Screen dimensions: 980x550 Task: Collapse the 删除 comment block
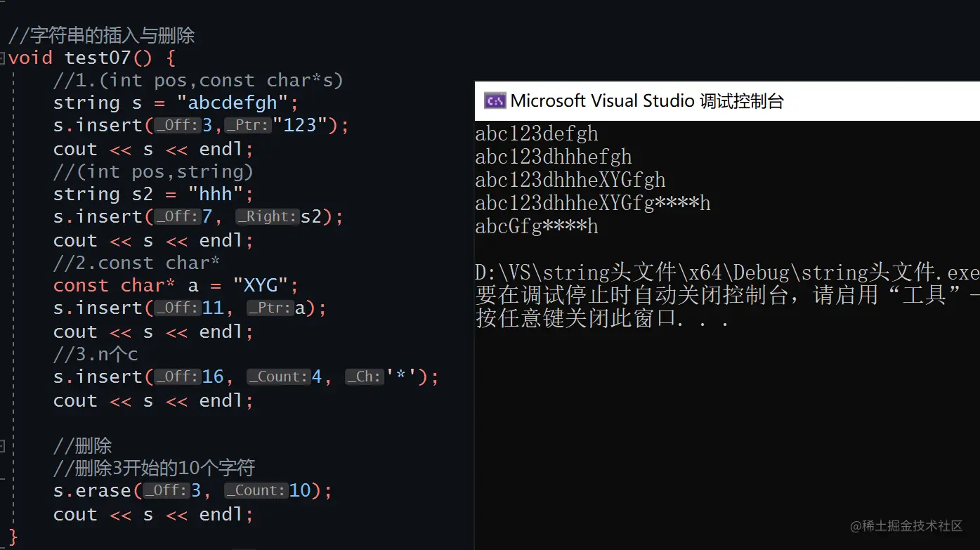click(3, 445)
